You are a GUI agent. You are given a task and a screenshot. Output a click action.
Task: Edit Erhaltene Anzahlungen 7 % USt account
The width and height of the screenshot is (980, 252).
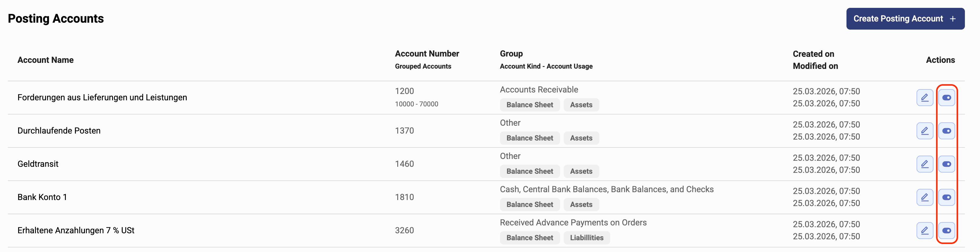click(924, 230)
